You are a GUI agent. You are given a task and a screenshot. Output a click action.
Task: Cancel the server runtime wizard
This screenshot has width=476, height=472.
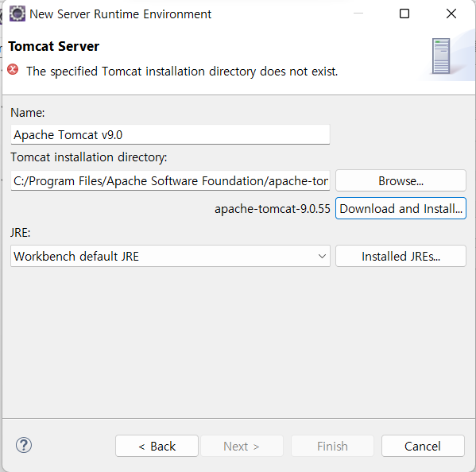(x=423, y=446)
